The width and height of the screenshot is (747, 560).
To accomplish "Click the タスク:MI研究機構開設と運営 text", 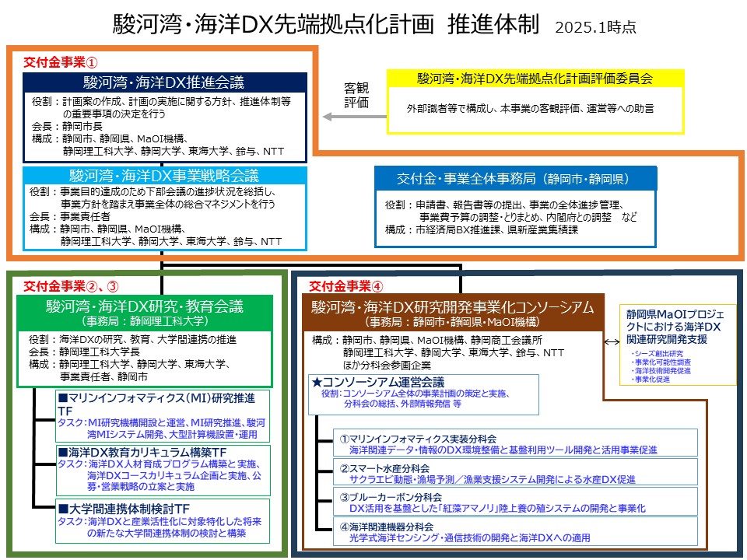I will 162,429.
